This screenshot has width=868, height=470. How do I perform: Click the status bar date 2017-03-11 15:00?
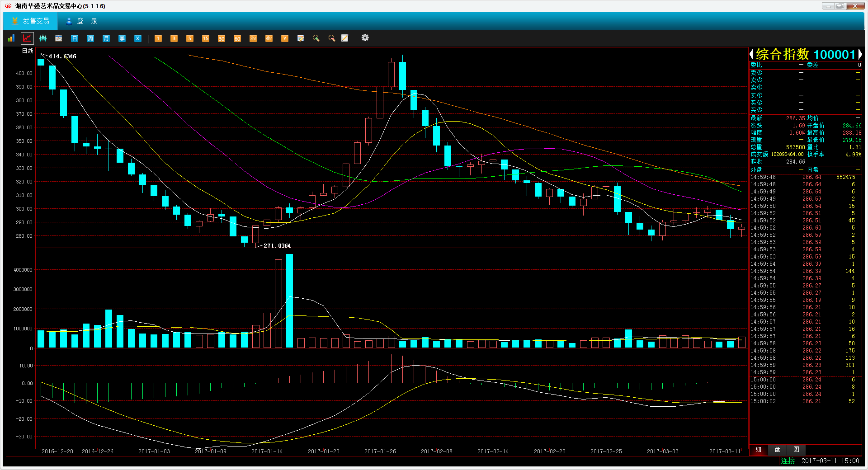(830, 461)
